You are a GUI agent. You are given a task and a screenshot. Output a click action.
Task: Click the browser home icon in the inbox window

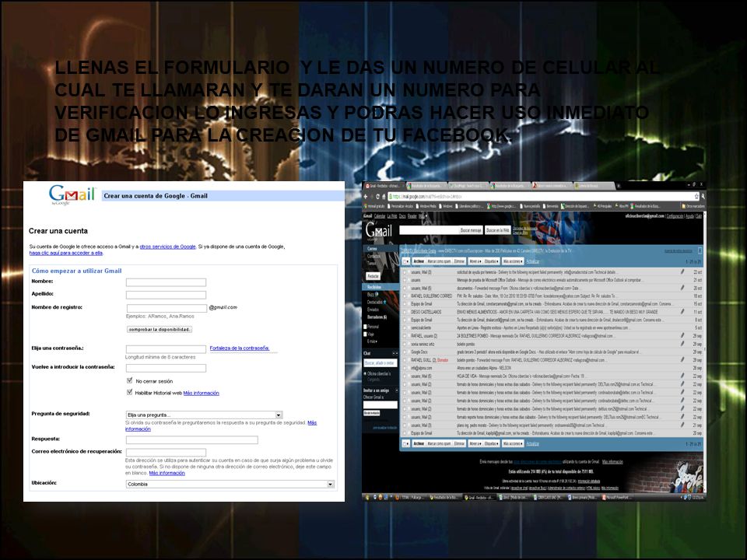tap(384, 197)
